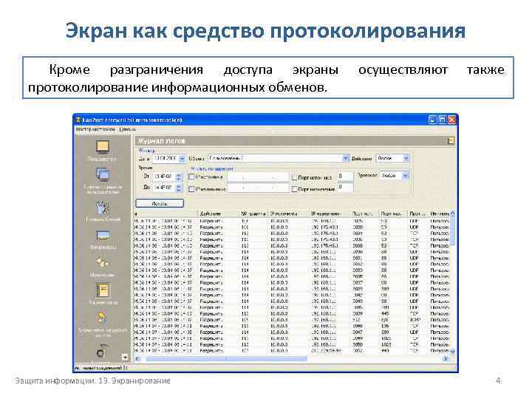Tick the Порт источника checkbox
This screenshot has width=532, height=399.
[294, 177]
